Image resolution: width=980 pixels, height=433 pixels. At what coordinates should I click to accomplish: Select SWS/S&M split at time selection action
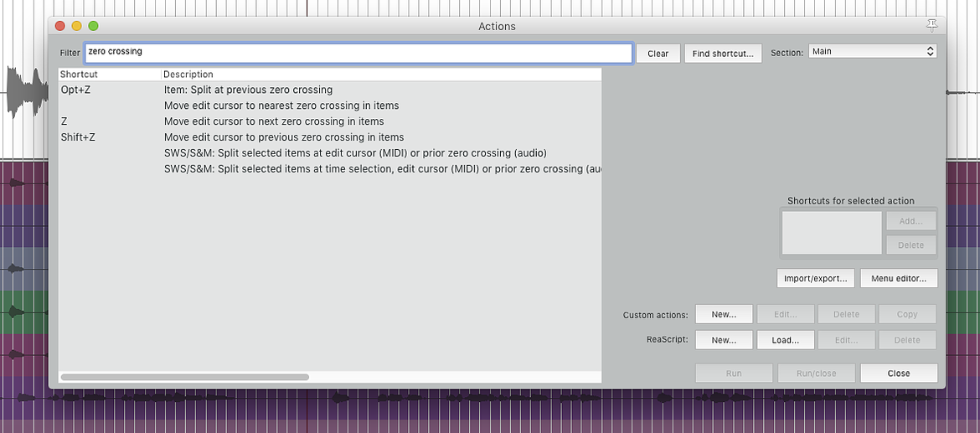[330, 168]
